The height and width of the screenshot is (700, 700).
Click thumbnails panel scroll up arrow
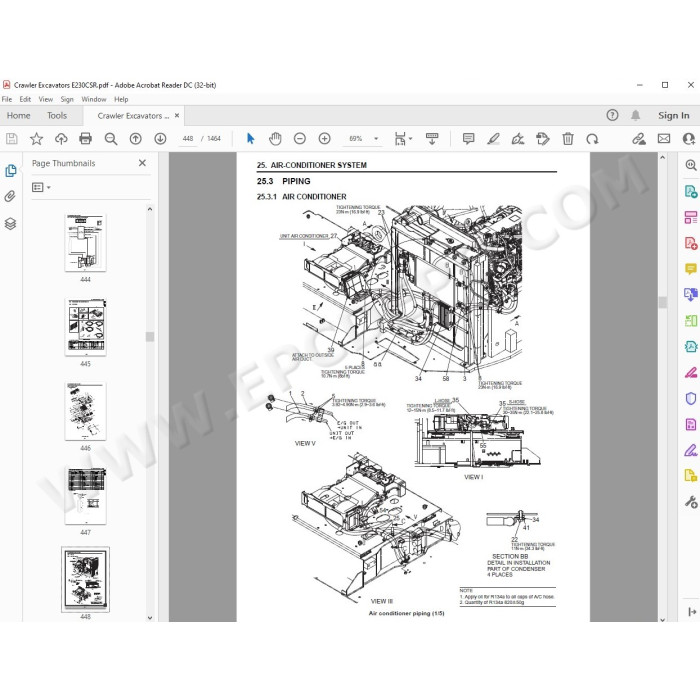tap(150, 209)
